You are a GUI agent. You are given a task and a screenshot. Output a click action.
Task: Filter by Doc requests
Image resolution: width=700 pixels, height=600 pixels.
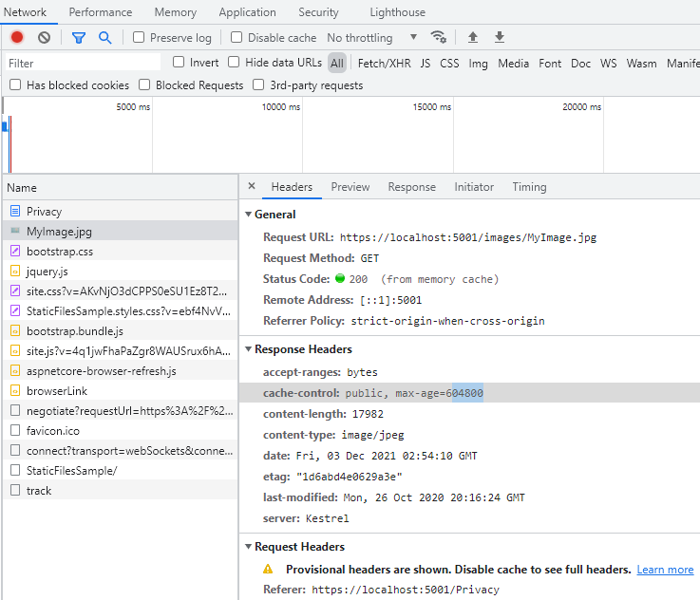(x=581, y=64)
